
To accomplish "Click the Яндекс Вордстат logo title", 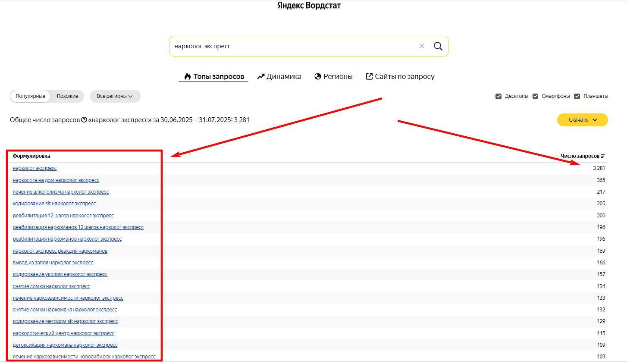I will [309, 6].
